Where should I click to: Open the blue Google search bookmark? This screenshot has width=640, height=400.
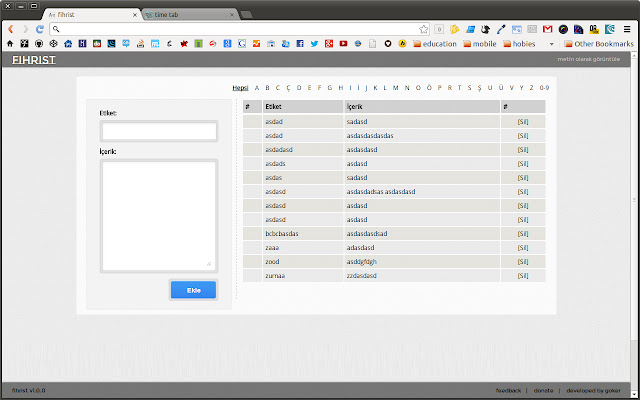pyautogui.click(x=227, y=44)
